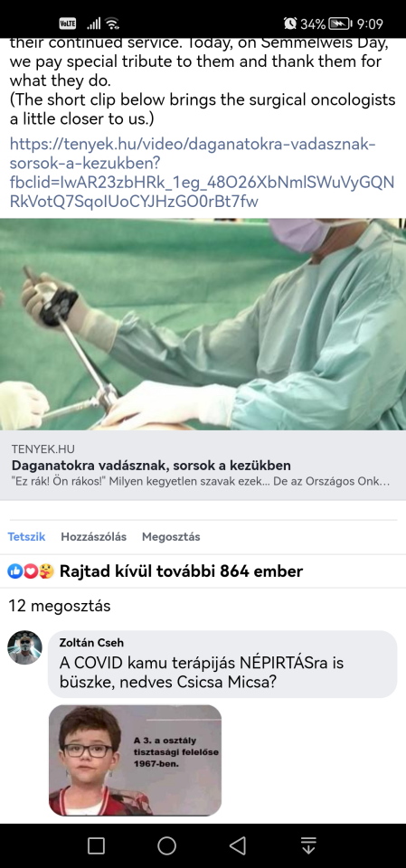Check the battery charging status icon
The image size is (406, 868).
(340, 24)
